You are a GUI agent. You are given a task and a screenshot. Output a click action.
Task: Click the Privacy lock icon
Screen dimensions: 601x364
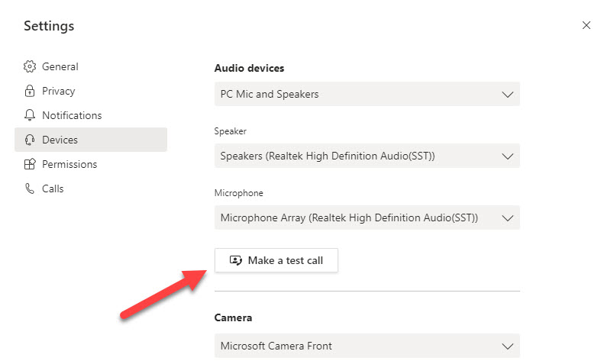(x=30, y=92)
